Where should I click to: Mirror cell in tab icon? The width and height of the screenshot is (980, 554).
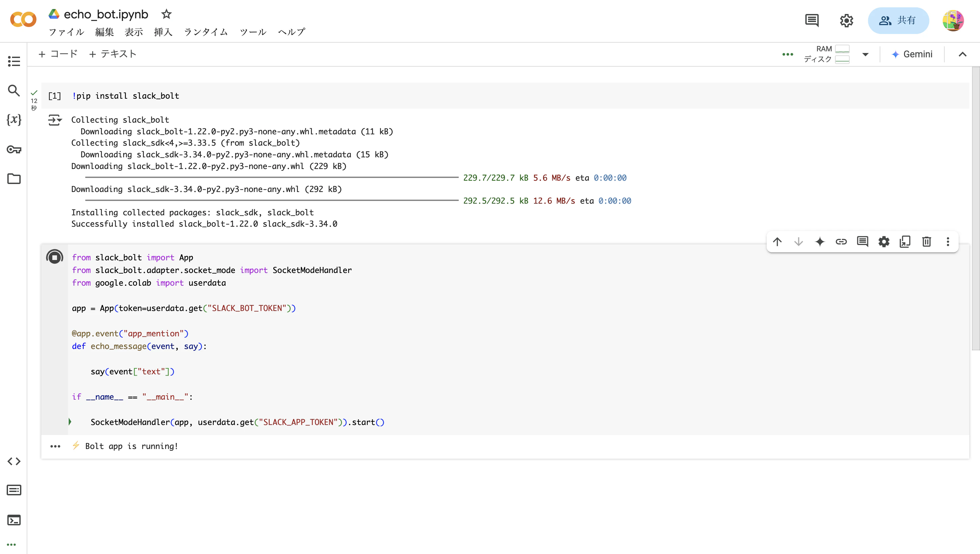(x=905, y=242)
